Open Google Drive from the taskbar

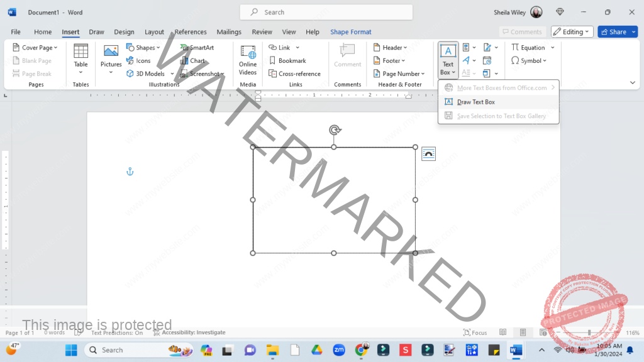pos(317,350)
